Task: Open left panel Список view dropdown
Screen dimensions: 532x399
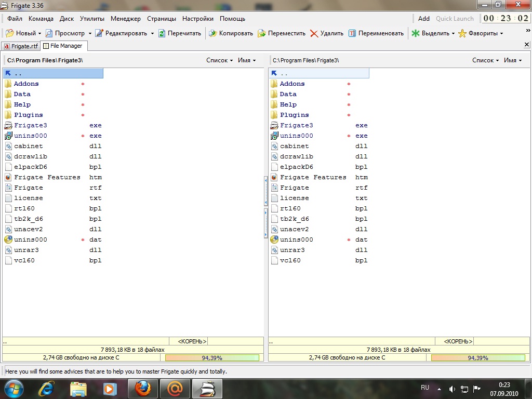Action: pos(219,60)
